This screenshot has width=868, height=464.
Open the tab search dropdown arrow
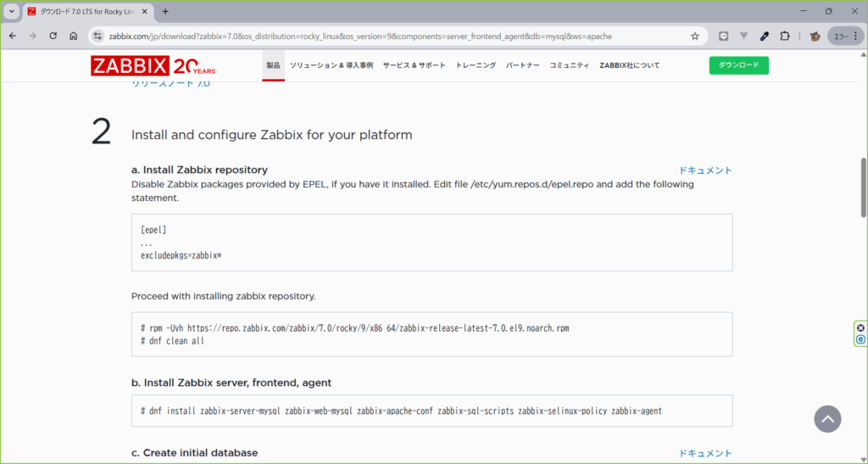tap(11, 11)
